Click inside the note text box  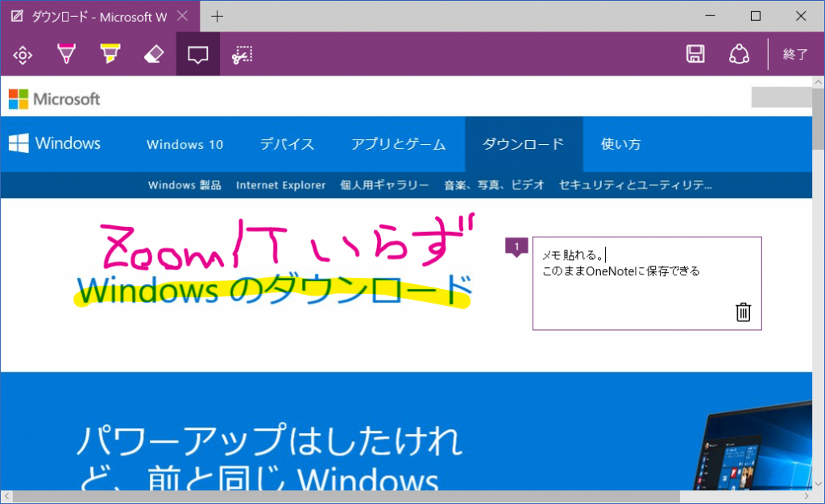(647, 283)
